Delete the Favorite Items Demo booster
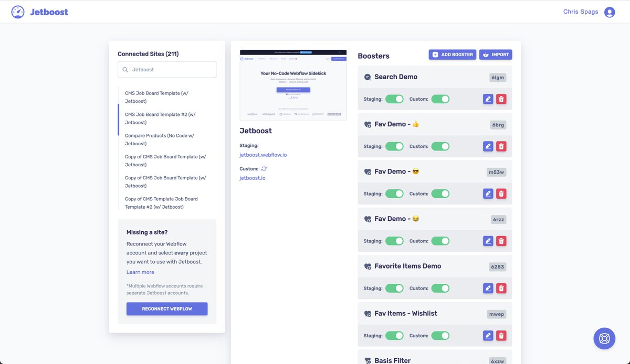 (x=501, y=288)
